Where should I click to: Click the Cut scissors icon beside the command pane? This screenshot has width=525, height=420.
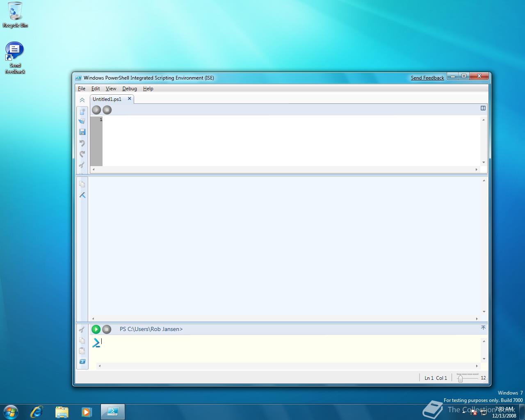click(82, 329)
